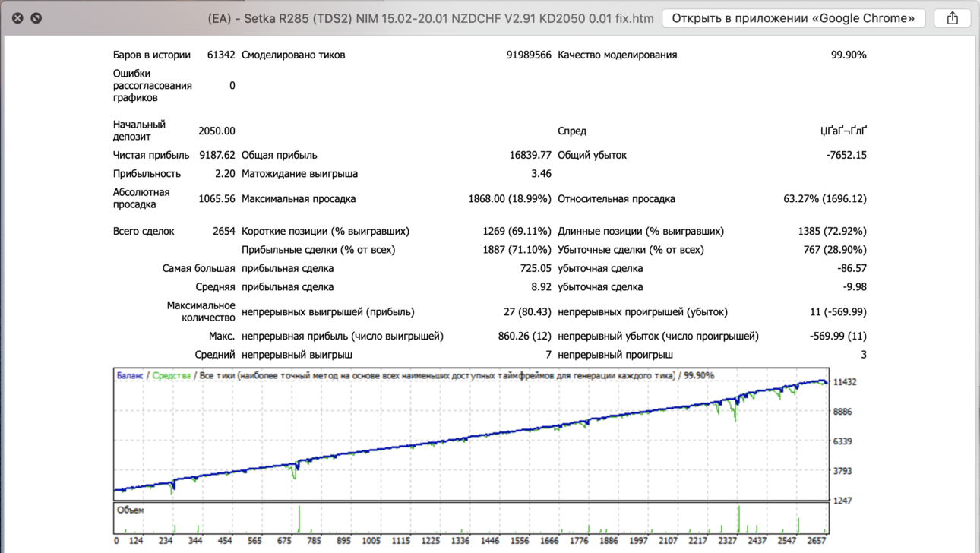
Task: Click the Share icon button
Action: coord(953,17)
